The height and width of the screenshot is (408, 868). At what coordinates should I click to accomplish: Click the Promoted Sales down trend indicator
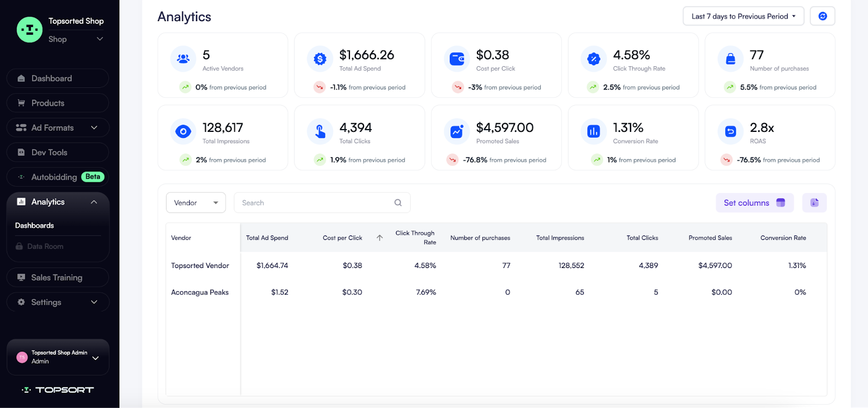pos(452,160)
